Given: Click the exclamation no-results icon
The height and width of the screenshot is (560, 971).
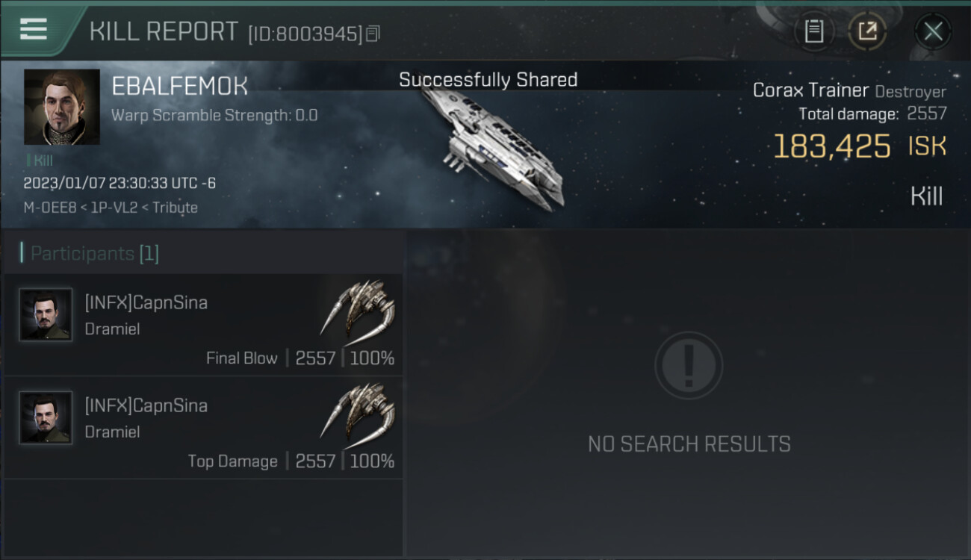Looking at the screenshot, I should [689, 365].
